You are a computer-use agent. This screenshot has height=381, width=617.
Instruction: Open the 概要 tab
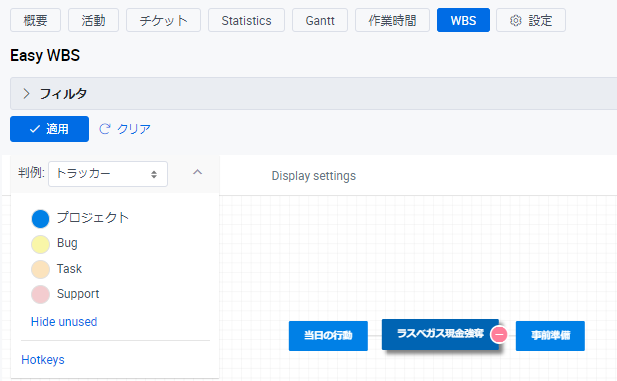point(35,20)
